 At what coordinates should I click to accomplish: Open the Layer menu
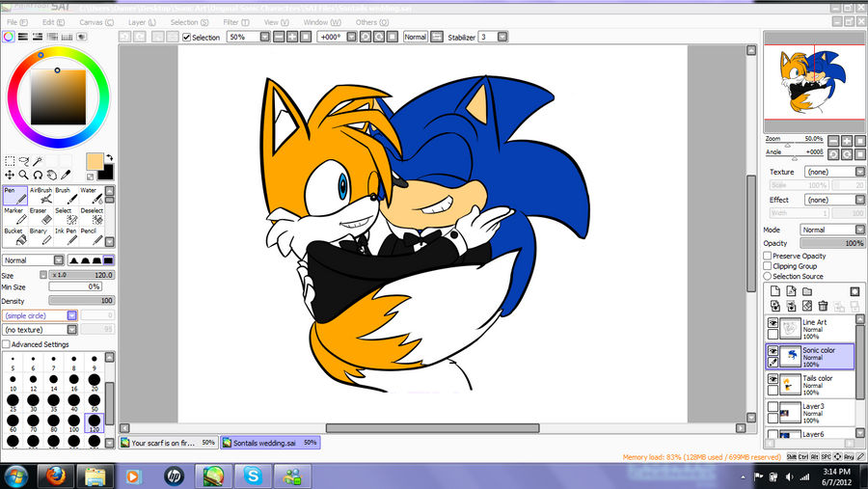click(142, 22)
